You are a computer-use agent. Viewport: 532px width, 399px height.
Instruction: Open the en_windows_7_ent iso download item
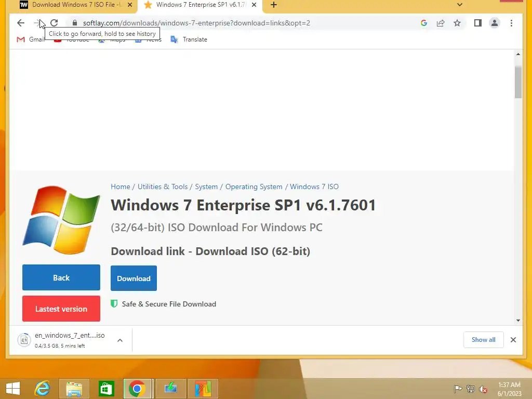pos(70,340)
